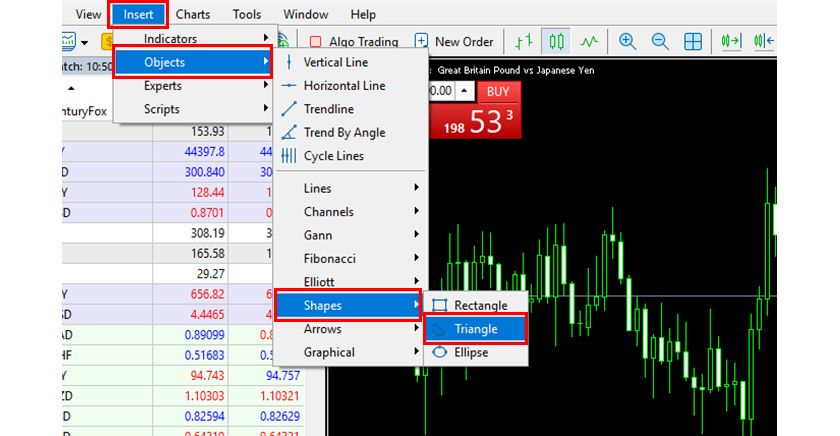
Task: Choose Triangle from Shapes submenu
Action: [x=475, y=329]
